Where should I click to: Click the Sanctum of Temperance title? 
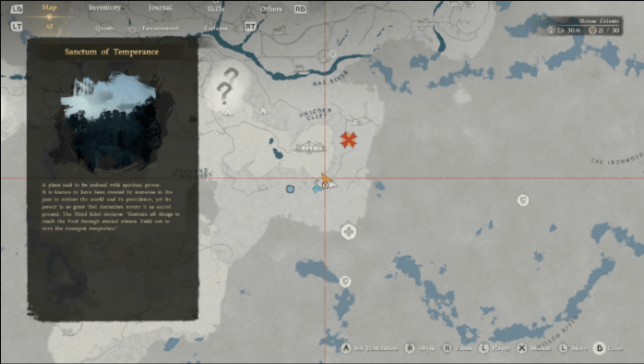click(112, 52)
